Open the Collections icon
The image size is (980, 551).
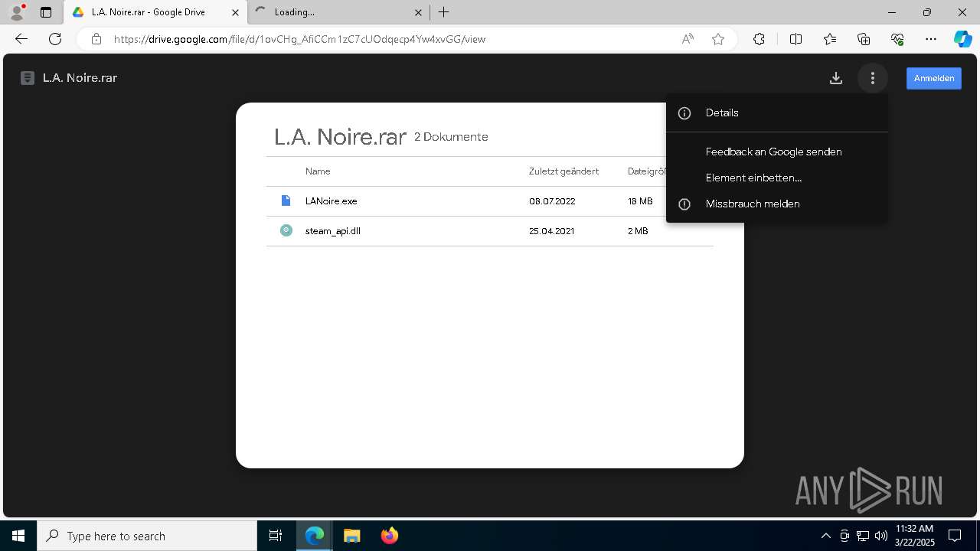tap(864, 39)
